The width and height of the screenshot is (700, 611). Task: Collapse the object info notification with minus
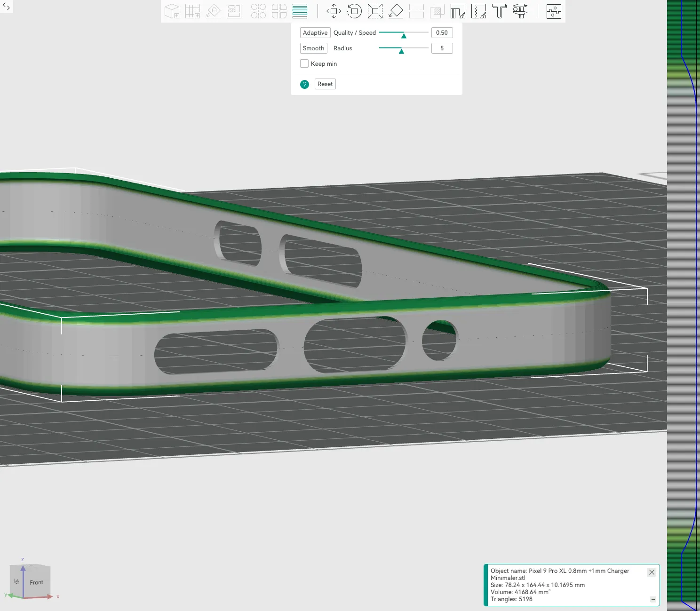pos(653,599)
